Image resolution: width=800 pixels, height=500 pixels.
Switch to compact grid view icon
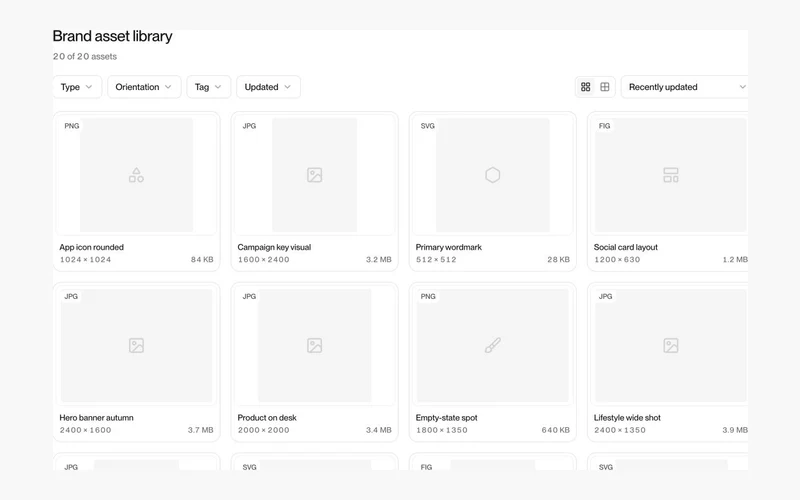[605, 87]
